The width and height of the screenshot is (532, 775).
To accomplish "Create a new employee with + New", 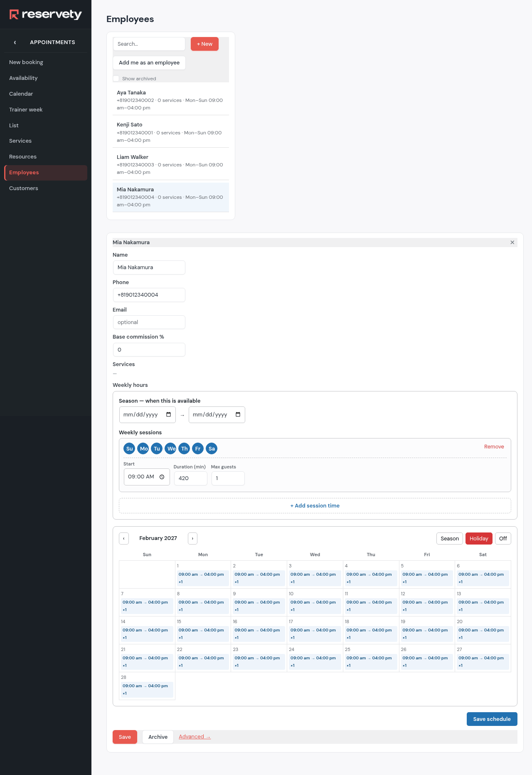I will [204, 44].
